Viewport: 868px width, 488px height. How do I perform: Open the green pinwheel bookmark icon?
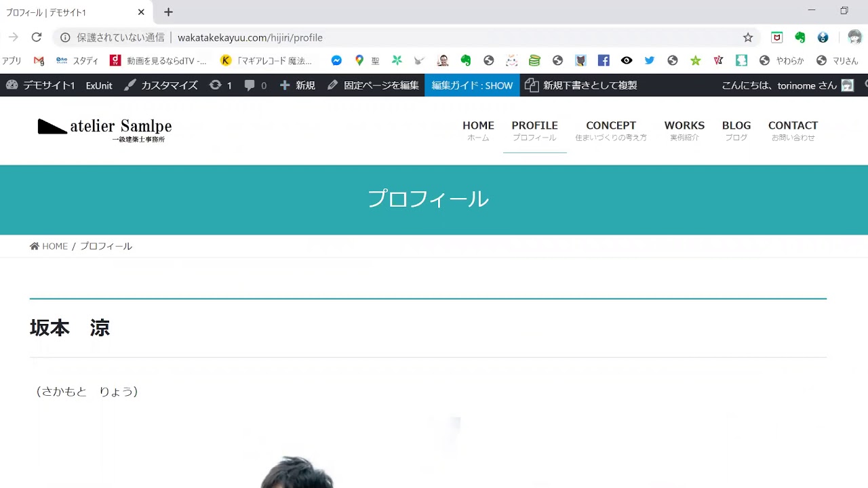tap(397, 60)
